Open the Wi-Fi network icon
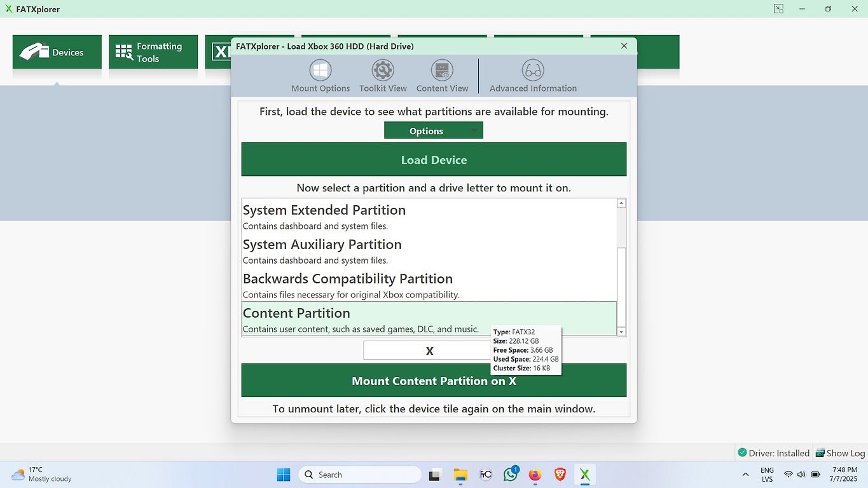The width and height of the screenshot is (868, 488). click(789, 475)
